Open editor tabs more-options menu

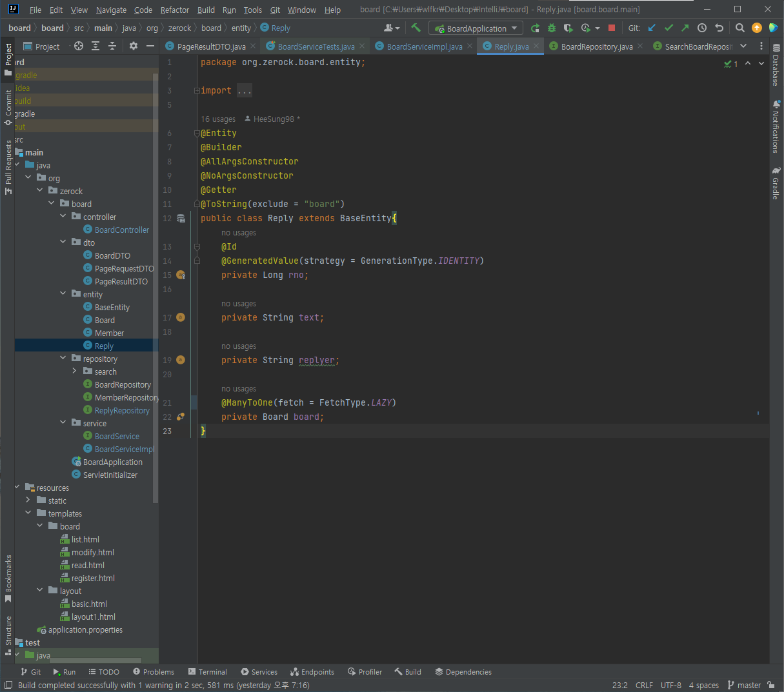click(761, 46)
